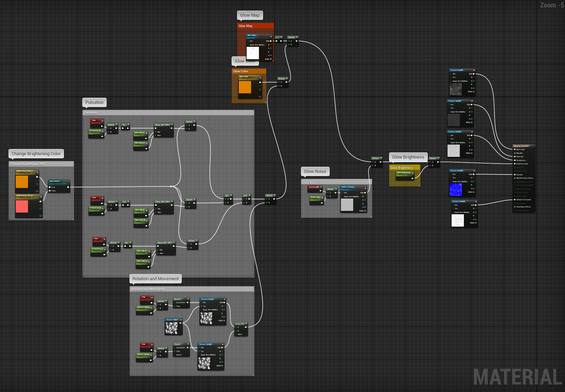Click the Min input pin on a Clamp node
This screenshot has width=565, height=392.
click(x=155, y=132)
